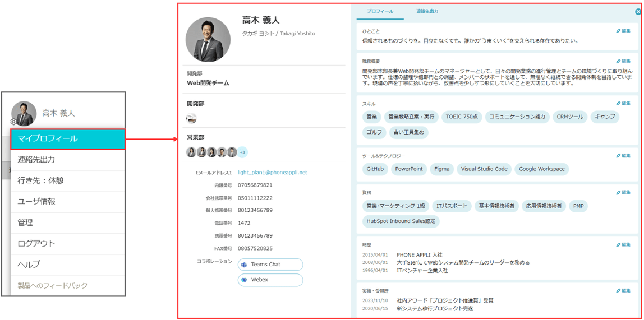Edit the 略歴 section
The width and height of the screenshot is (644, 320).
[623, 244]
